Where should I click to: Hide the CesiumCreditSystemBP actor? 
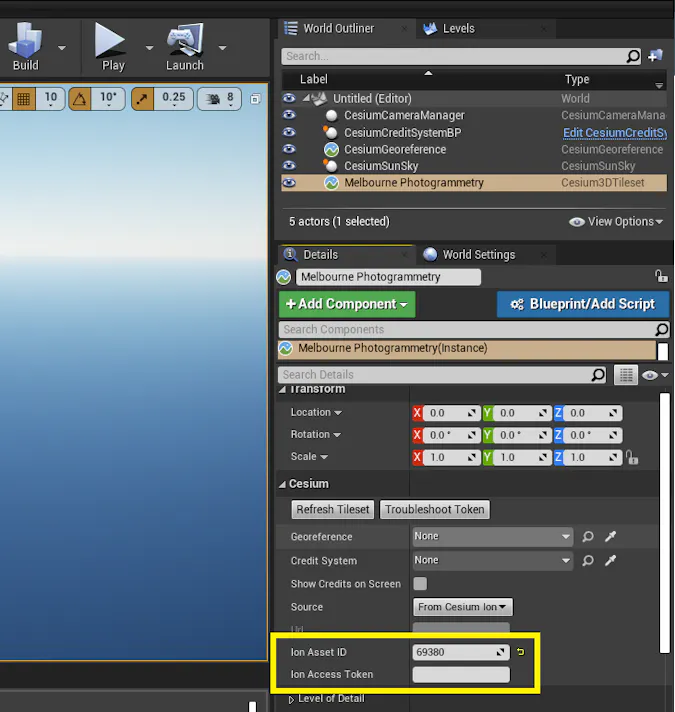tap(289, 132)
